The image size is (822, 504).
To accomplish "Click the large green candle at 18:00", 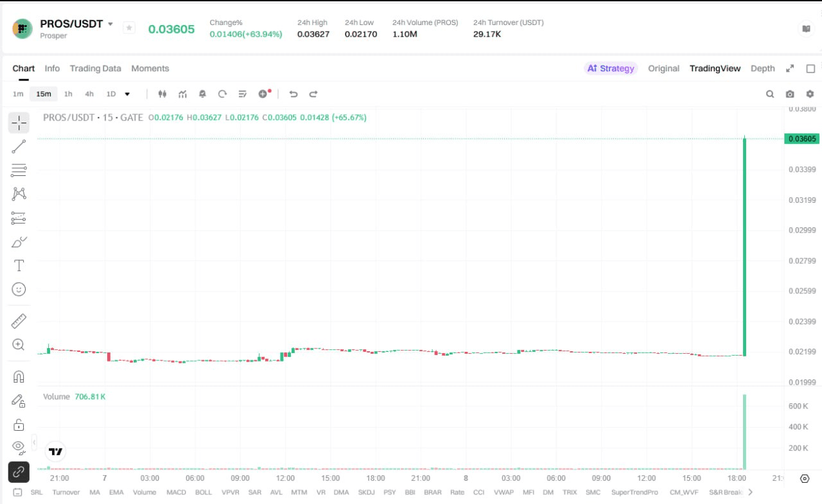I will click(x=744, y=246).
